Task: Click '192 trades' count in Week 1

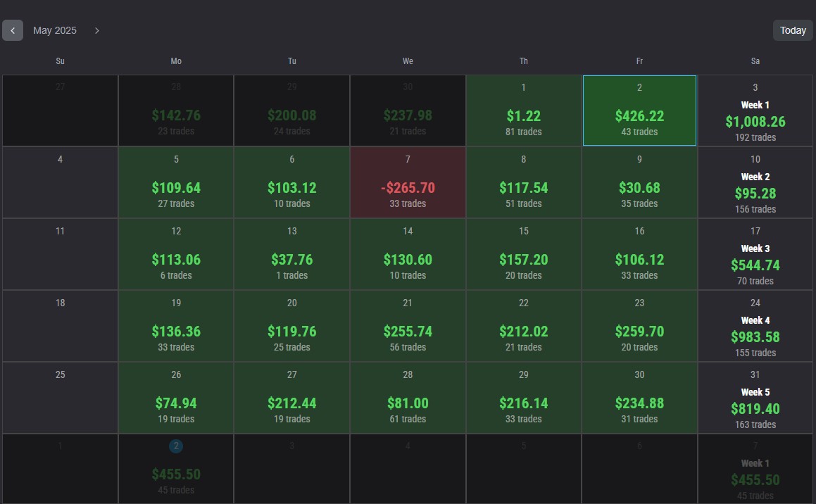Action: (755, 137)
